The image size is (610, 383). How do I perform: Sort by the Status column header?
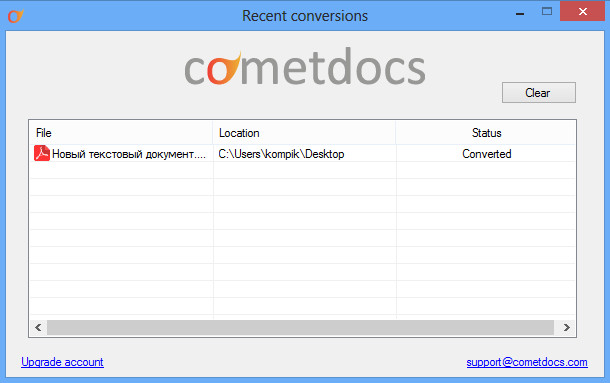[x=486, y=133]
